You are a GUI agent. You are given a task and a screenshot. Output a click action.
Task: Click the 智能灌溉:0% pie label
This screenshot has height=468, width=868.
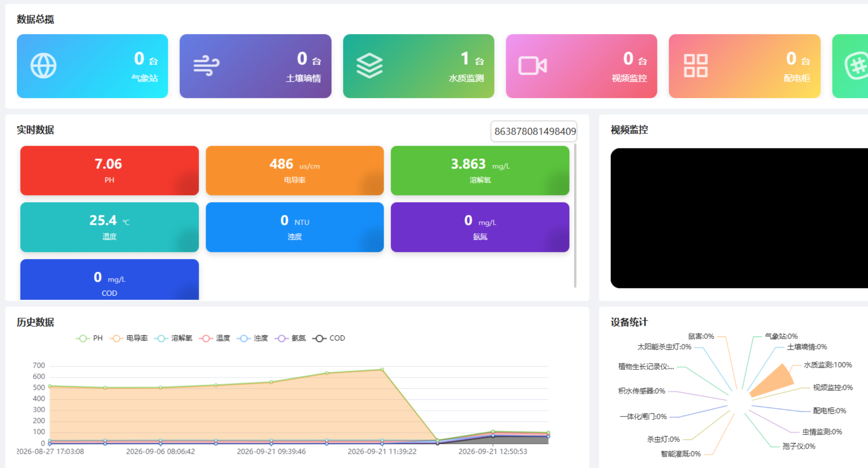click(x=680, y=454)
